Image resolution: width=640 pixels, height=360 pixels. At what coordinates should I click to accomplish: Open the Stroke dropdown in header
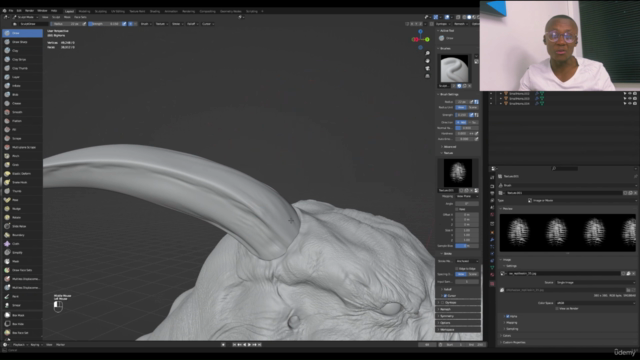(x=177, y=24)
